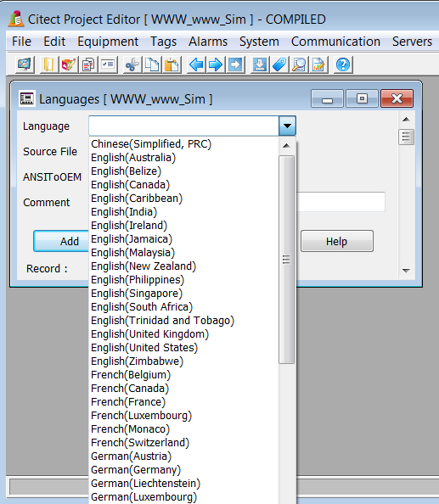Screen dimensions: 439x504
Task: Open the Communication menu
Action: pos(335,42)
